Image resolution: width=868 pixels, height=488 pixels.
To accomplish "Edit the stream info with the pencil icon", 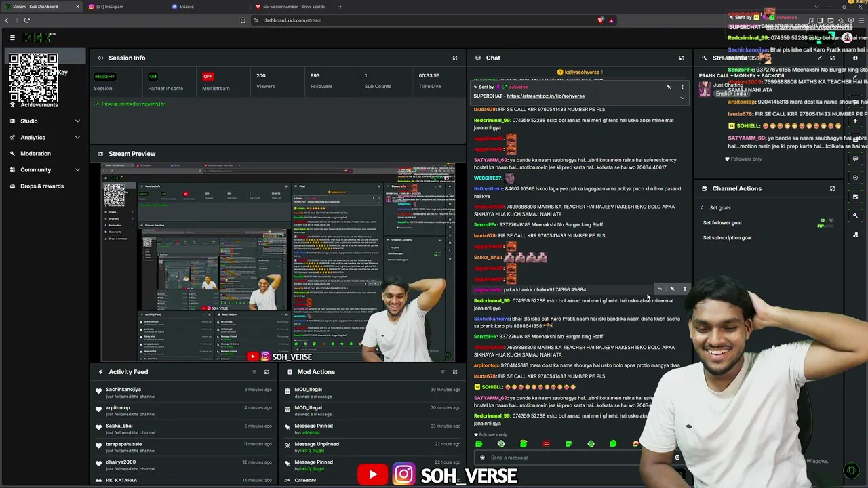I will [x=820, y=58].
